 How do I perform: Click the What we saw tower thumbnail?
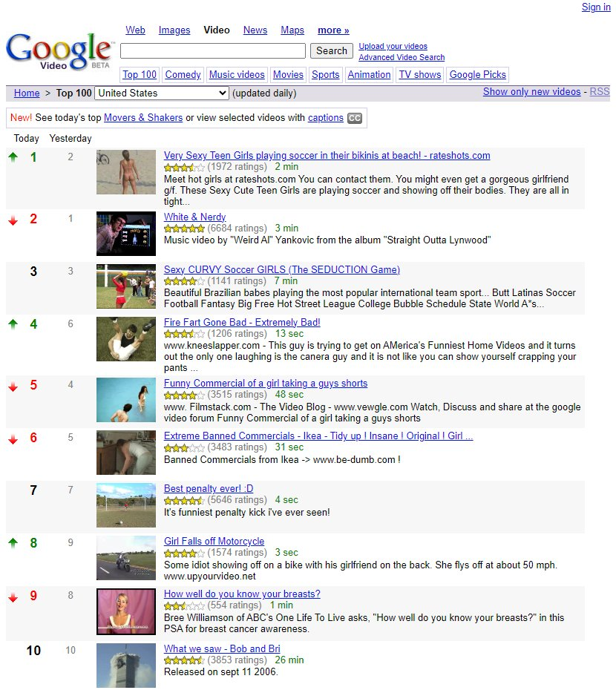tap(126, 666)
